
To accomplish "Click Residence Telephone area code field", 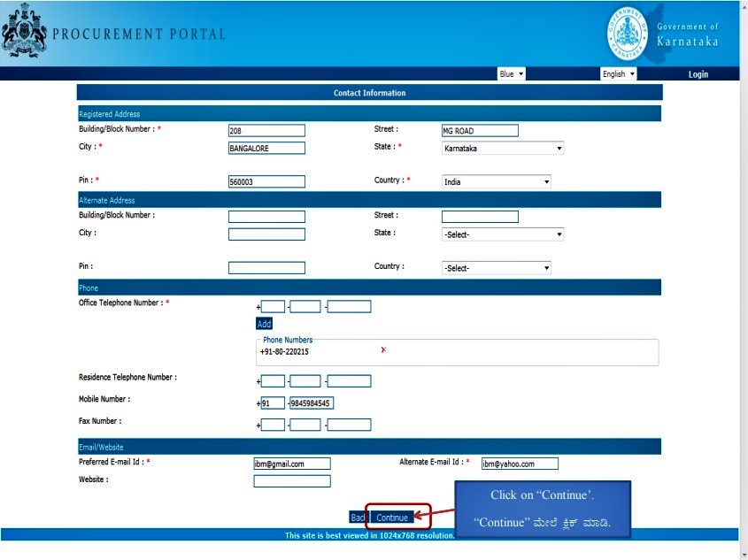I will 305,381.
